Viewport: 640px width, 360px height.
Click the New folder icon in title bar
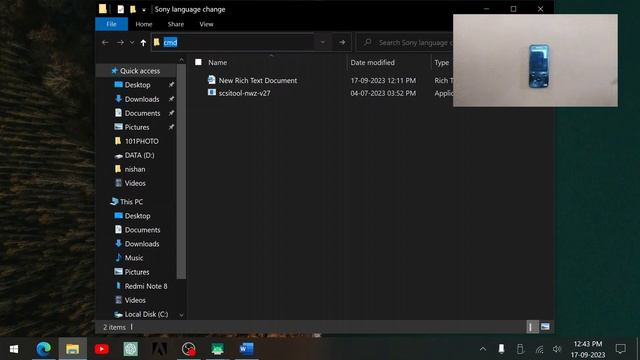133,9
